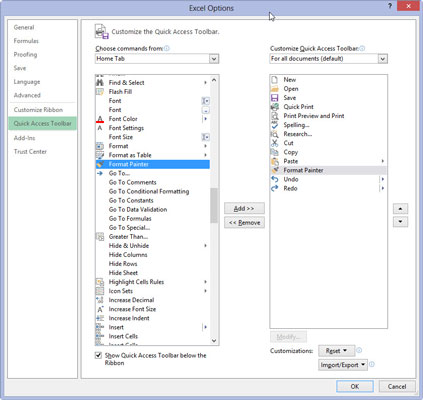Image resolution: width=423 pixels, height=400 pixels.
Task: Click the Undo arrow icon
Action: (274, 179)
